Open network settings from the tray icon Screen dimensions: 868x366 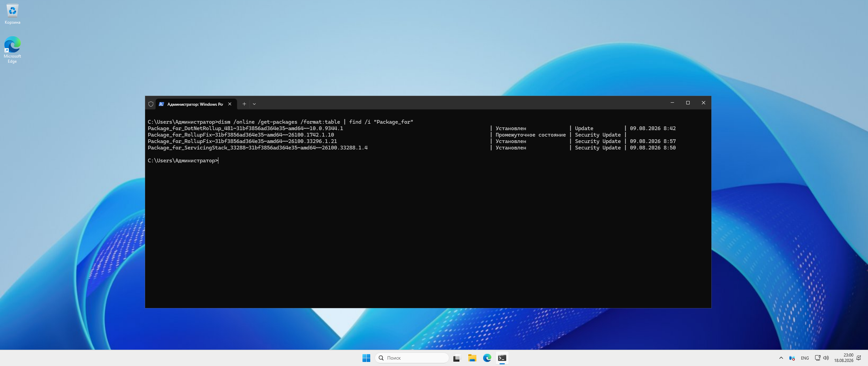[x=817, y=358]
